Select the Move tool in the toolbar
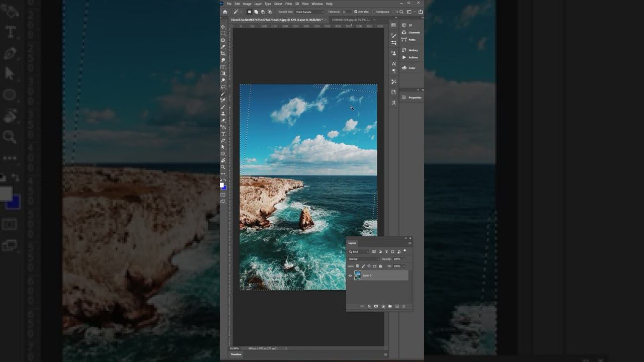 (x=223, y=27)
